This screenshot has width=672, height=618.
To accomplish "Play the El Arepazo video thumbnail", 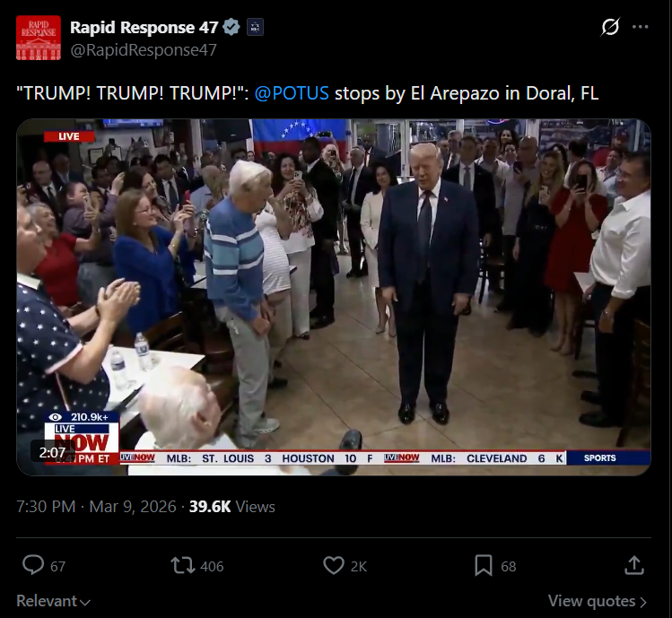I will click(x=334, y=297).
